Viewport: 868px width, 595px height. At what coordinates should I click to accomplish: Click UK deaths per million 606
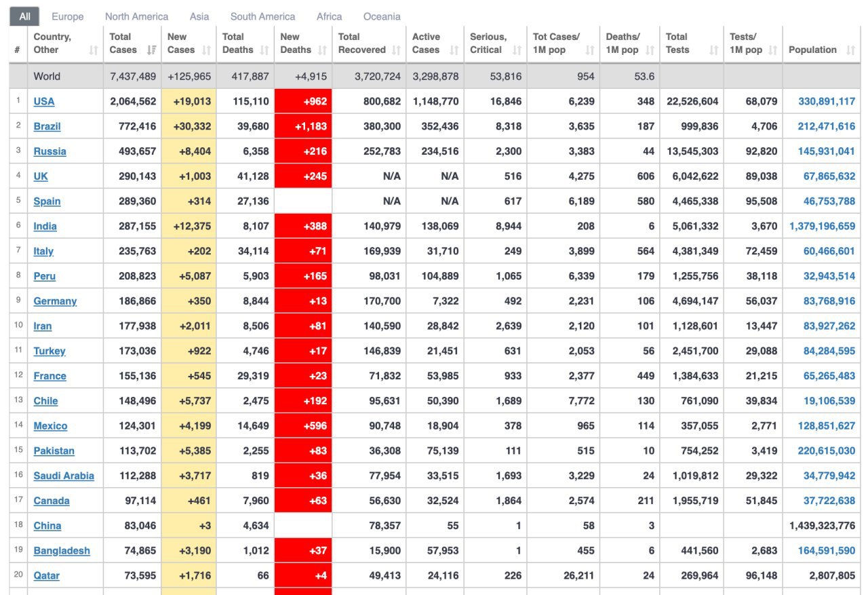point(646,176)
